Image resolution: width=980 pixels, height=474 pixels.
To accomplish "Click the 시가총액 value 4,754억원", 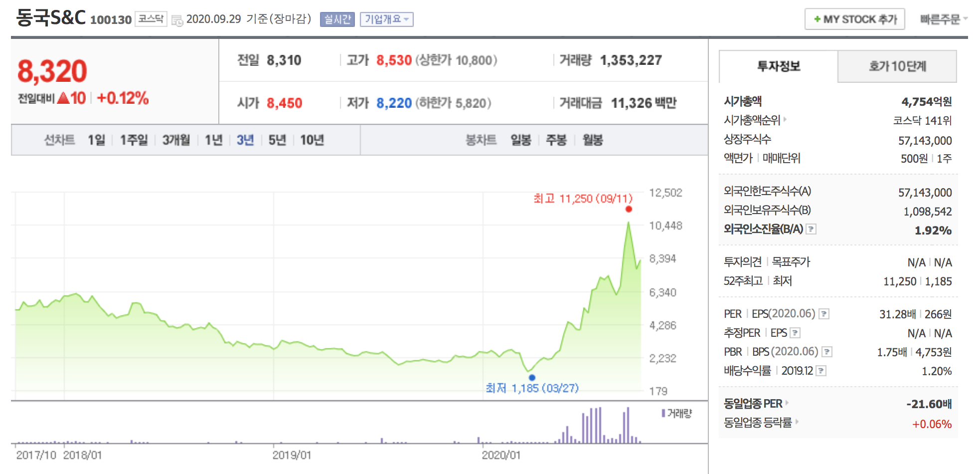I will coord(926,102).
